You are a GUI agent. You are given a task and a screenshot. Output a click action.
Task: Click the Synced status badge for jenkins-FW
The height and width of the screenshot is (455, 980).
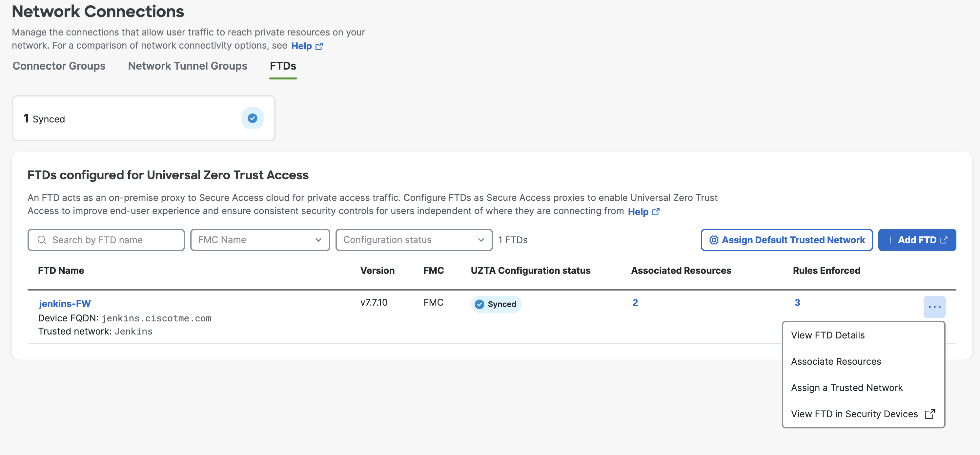pos(496,304)
